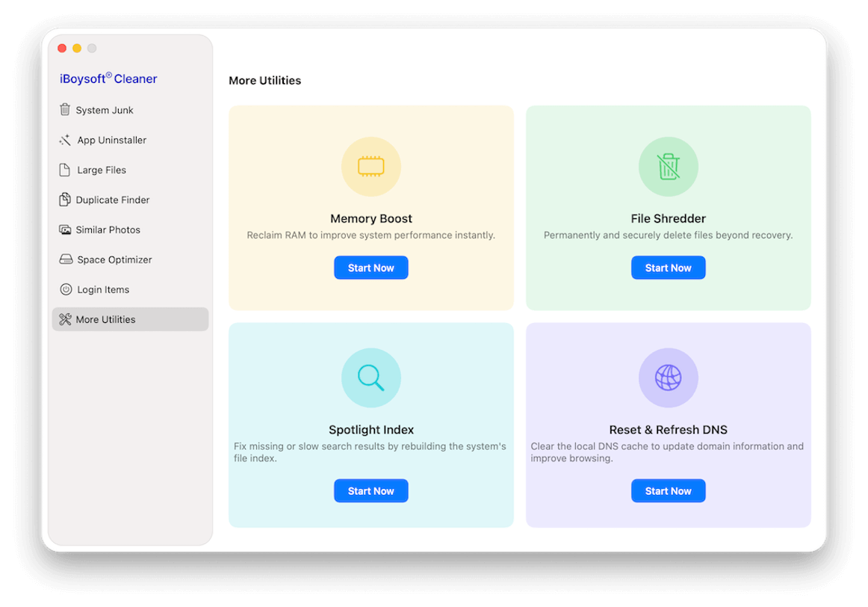Click the Duplicate Finder copies icon
This screenshot has height=607, width=868.
66,200
